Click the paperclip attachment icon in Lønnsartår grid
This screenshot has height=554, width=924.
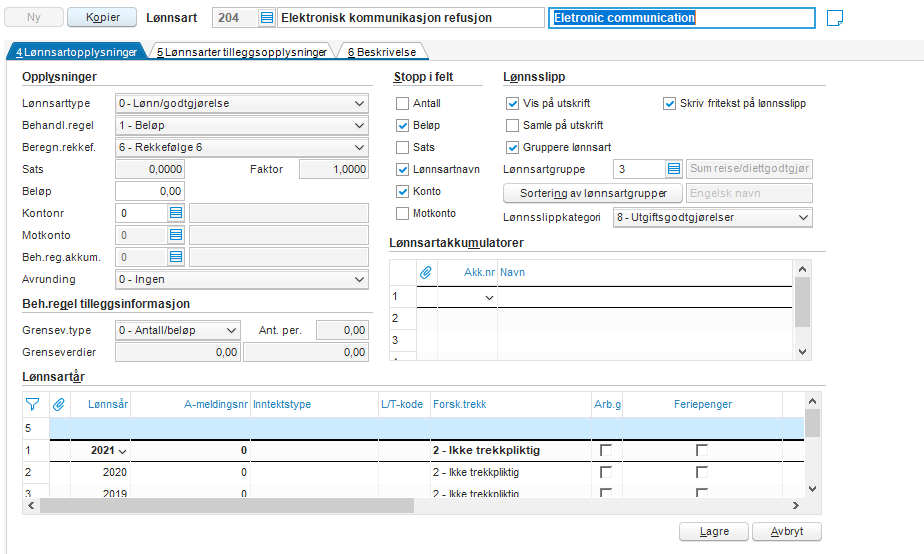(59, 404)
